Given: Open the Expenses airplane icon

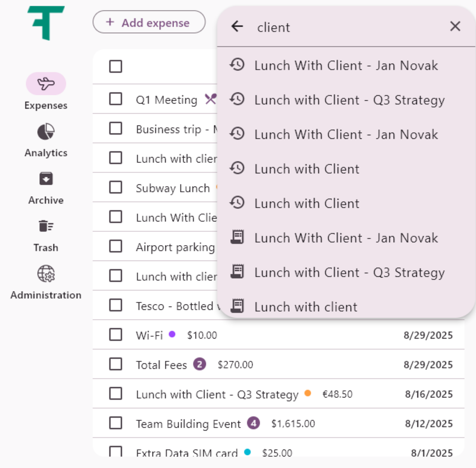Looking at the screenshot, I should pyautogui.click(x=46, y=84).
